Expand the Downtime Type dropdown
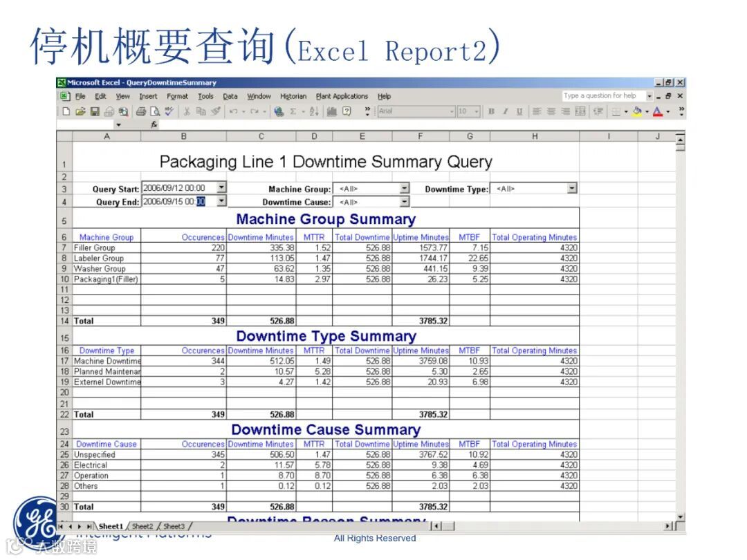The height and width of the screenshot is (560, 747). 572,188
